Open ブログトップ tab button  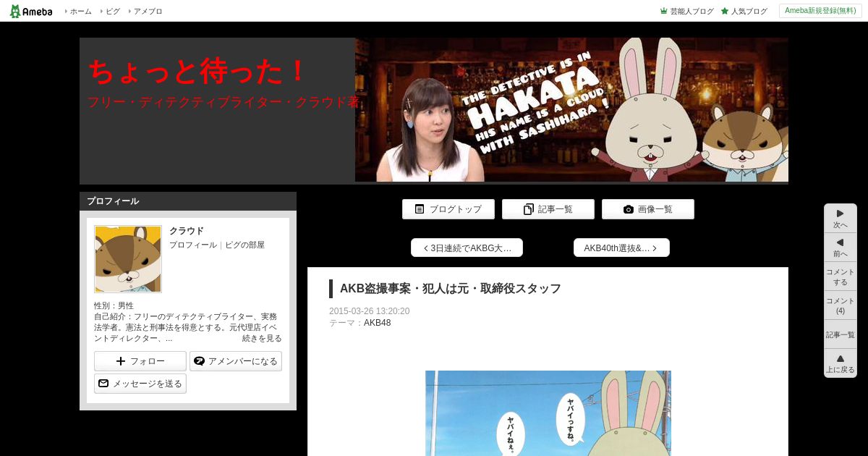coord(448,209)
